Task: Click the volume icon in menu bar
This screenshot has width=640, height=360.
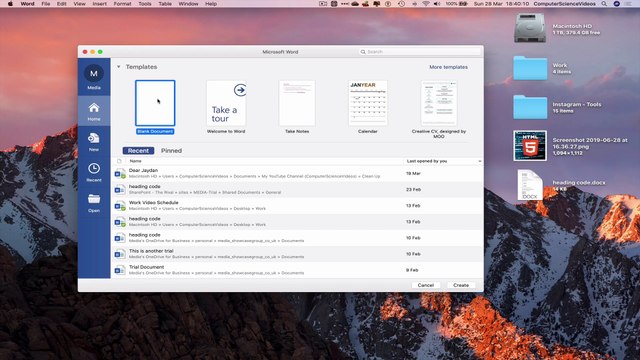Action: [437, 4]
